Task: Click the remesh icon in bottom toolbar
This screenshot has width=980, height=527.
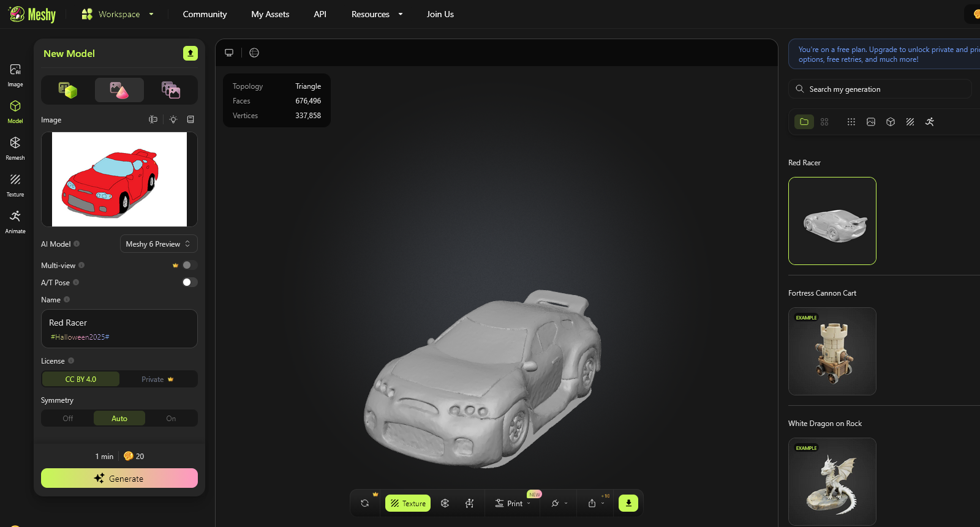Action: point(445,503)
